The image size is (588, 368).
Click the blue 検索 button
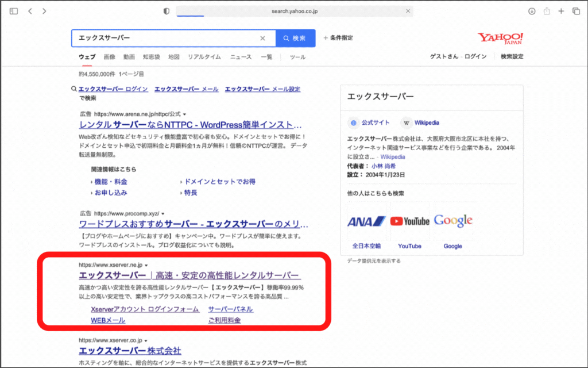click(296, 39)
